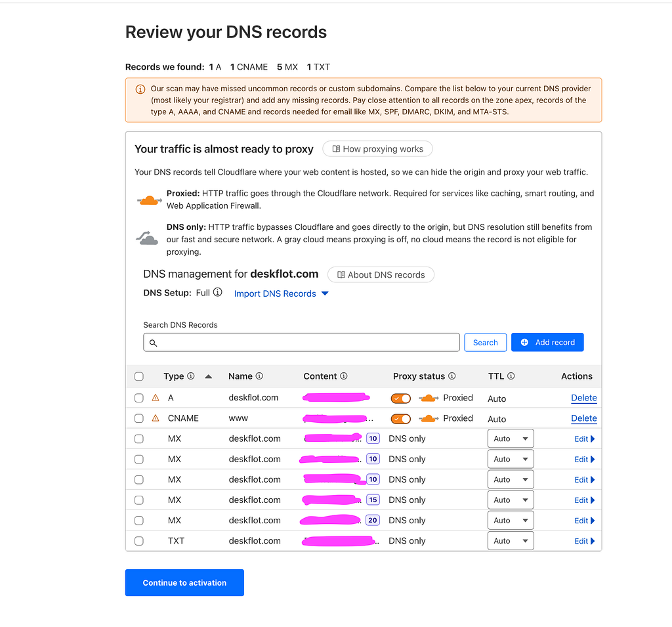The width and height of the screenshot is (672, 627).
Task: Toggle proxy switch for the A record
Action: (x=401, y=399)
